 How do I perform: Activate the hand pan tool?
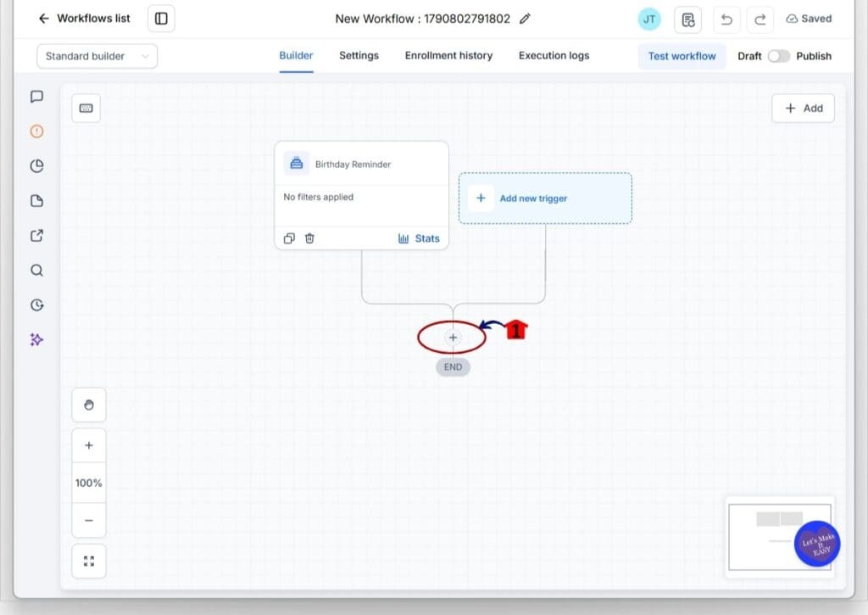(x=88, y=405)
